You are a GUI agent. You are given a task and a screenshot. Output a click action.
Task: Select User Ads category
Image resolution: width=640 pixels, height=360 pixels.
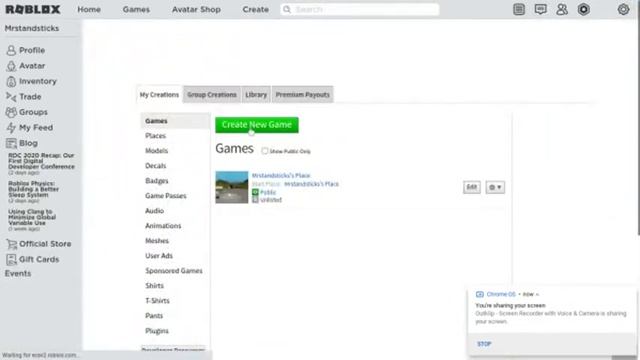tap(159, 256)
